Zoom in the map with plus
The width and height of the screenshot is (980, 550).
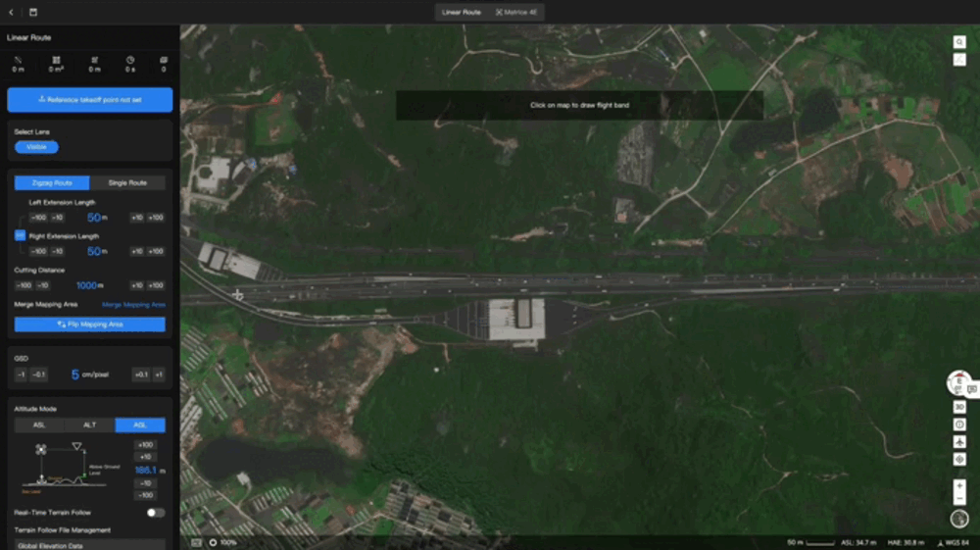tap(959, 485)
